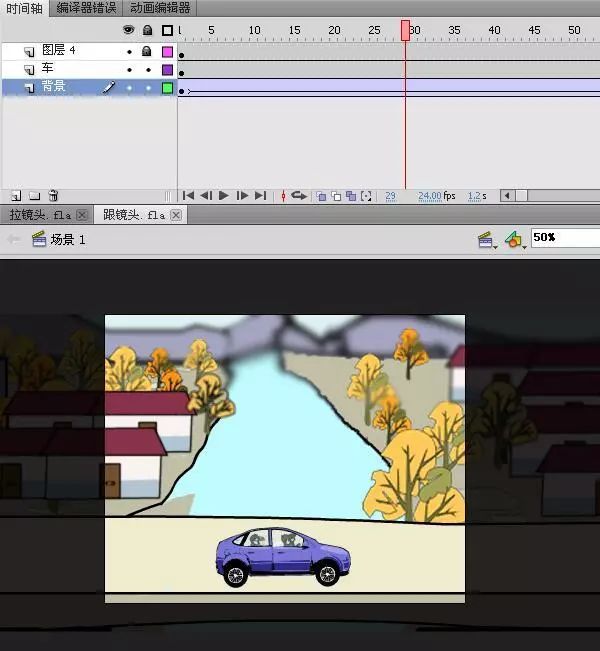This screenshot has height=651, width=600.
Task: Step back one frame
Action: pyautogui.click(x=206, y=195)
